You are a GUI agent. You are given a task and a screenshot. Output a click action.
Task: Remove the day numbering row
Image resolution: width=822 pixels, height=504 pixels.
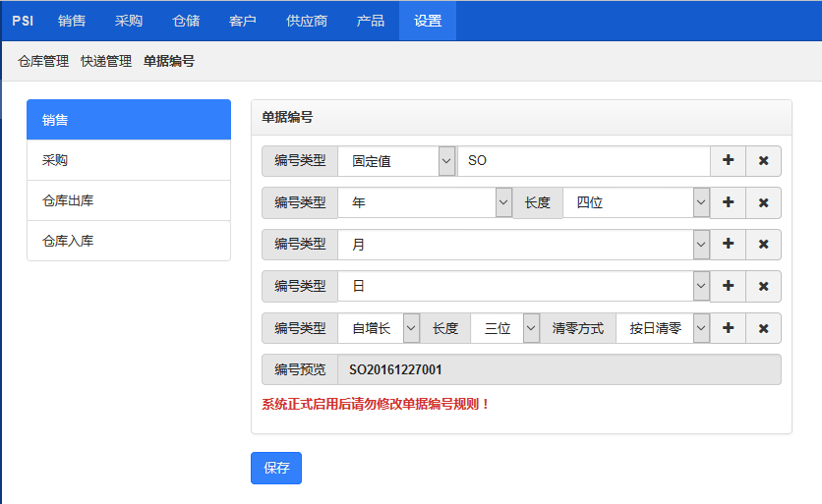click(763, 286)
